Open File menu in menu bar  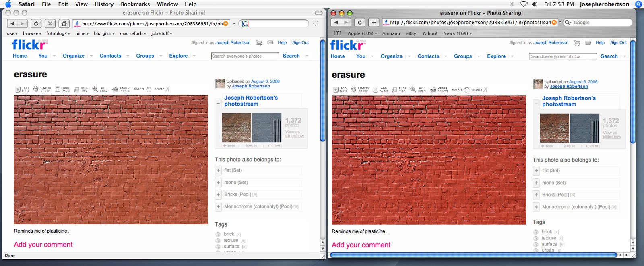[x=46, y=4]
